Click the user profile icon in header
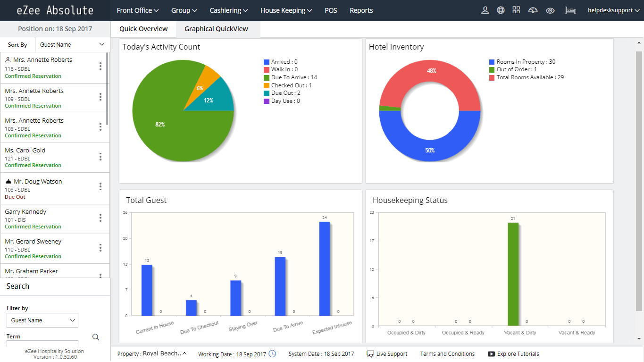Viewport: 644px width, 362px height. [x=485, y=10]
